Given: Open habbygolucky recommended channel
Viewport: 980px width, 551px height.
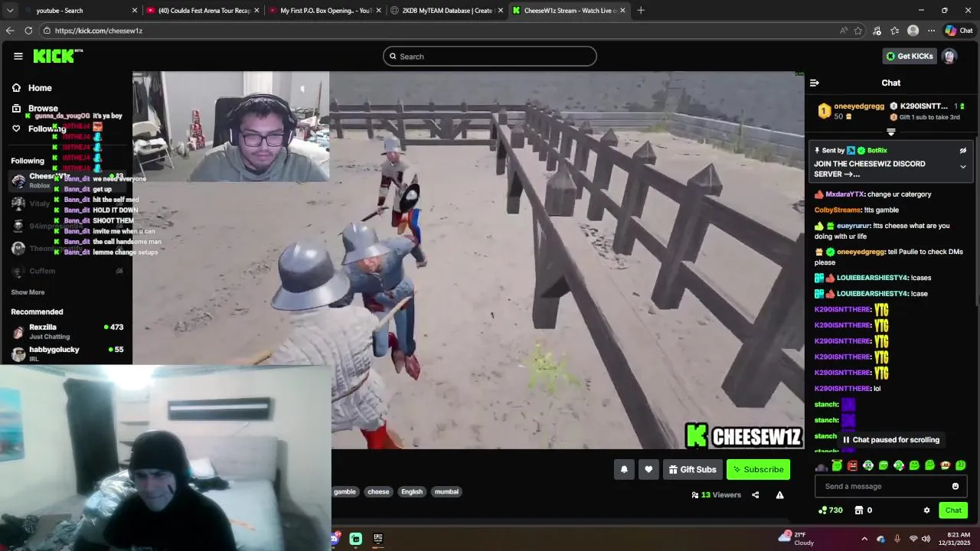Looking at the screenshot, I should coord(67,354).
